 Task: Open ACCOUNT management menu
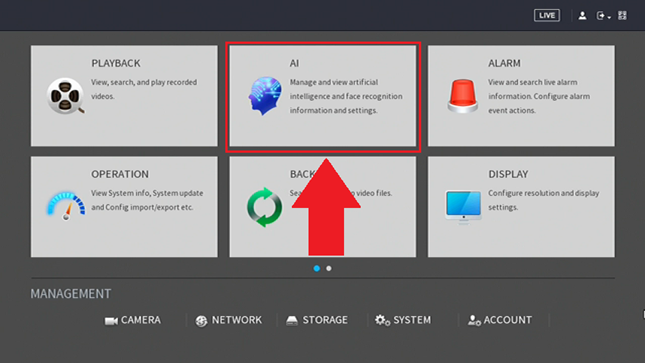pyautogui.click(x=500, y=320)
